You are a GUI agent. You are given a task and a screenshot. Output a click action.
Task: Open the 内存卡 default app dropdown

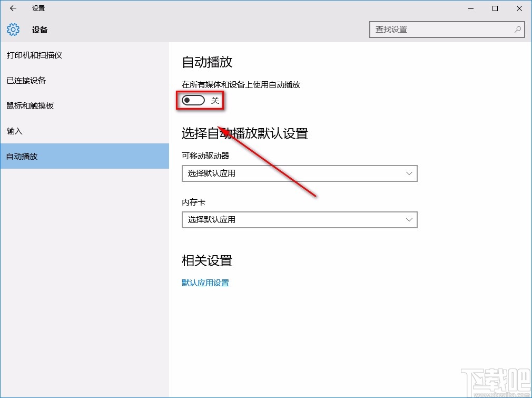(x=299, y=220)
